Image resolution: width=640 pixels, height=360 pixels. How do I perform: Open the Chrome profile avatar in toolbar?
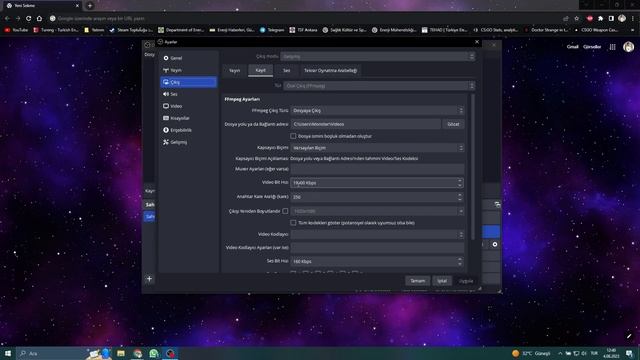click(622, 18)
